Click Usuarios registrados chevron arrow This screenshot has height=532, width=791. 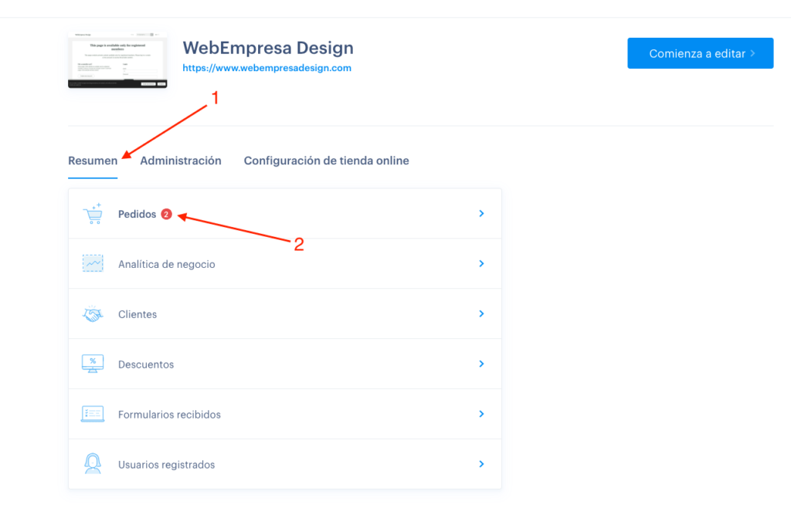click(x=481, y=464)
